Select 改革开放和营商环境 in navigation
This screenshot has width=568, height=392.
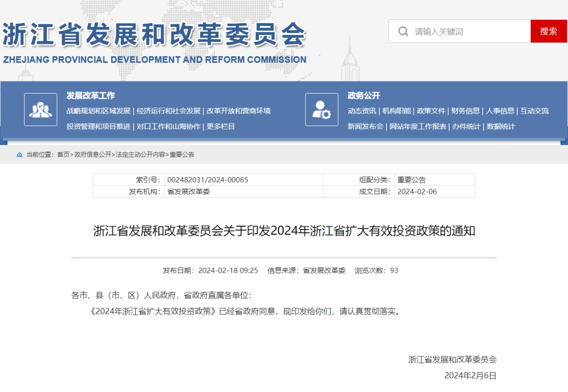238,111
